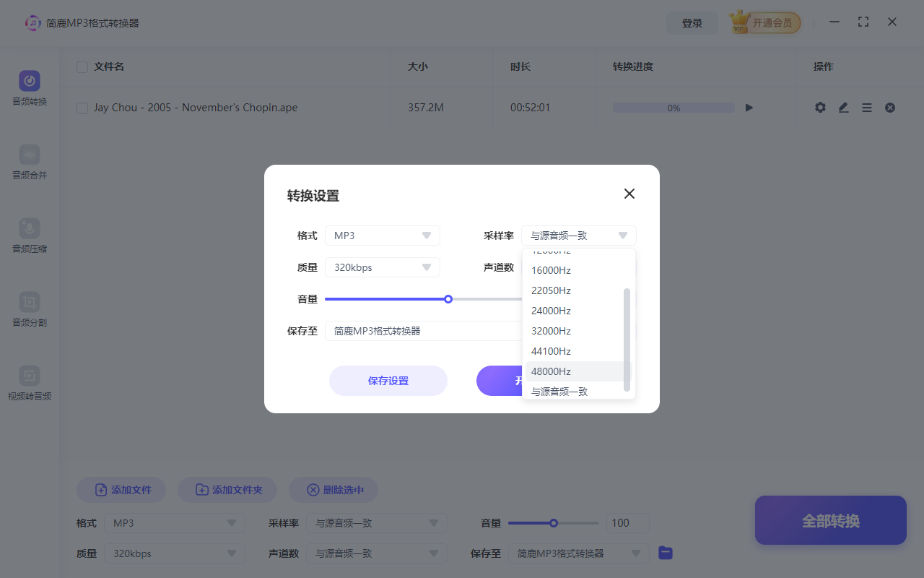Start conversion with the play arrow

tap(749, 107)
